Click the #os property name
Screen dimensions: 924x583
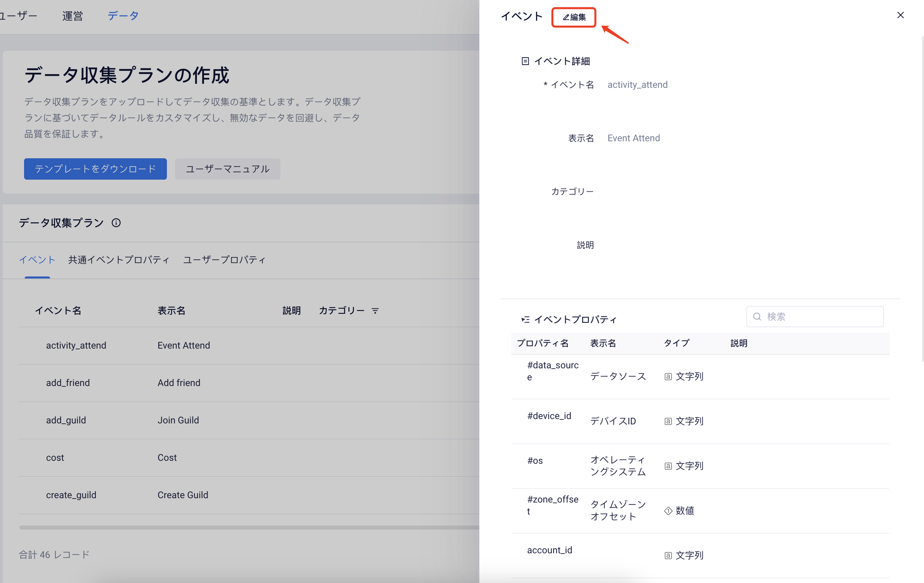coord(535,460)
